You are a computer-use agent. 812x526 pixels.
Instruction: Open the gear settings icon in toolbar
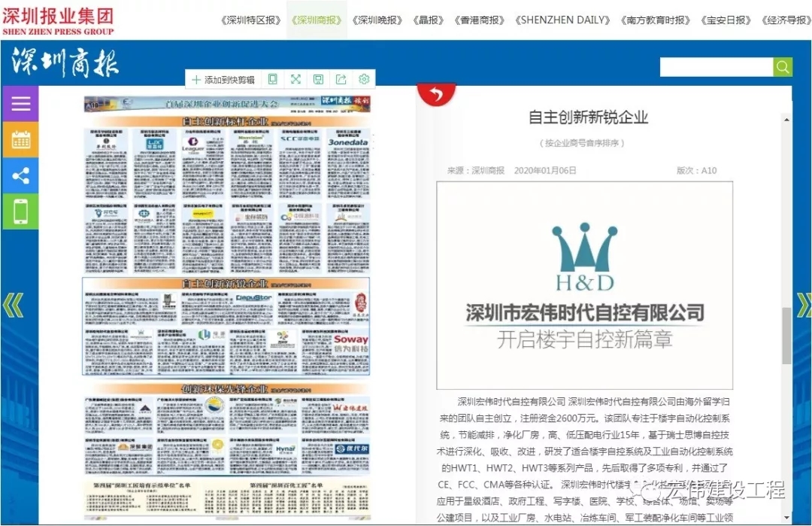(x=364, y=79)
